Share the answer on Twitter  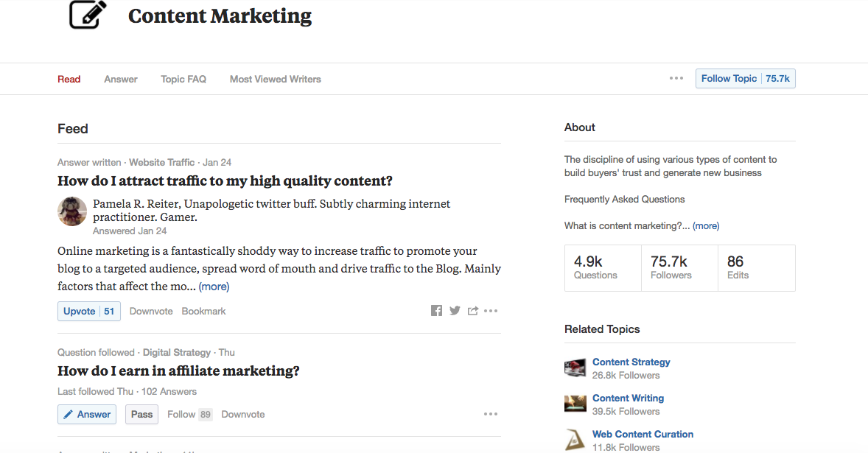pos(455,311)
